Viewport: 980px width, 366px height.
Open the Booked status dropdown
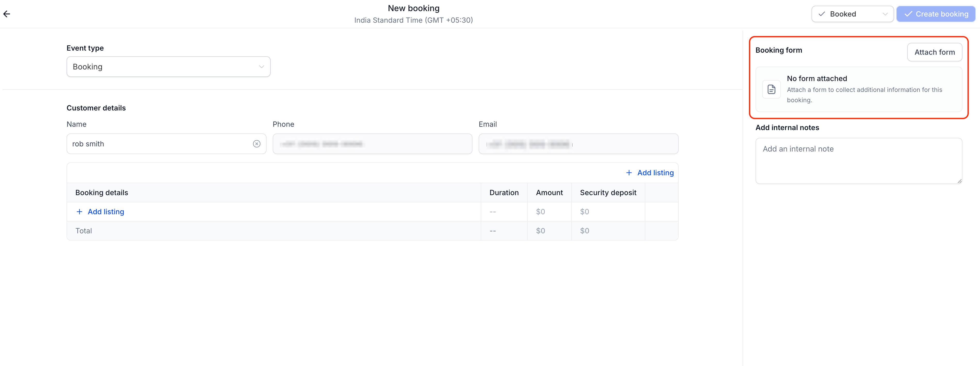coord(853,14)
